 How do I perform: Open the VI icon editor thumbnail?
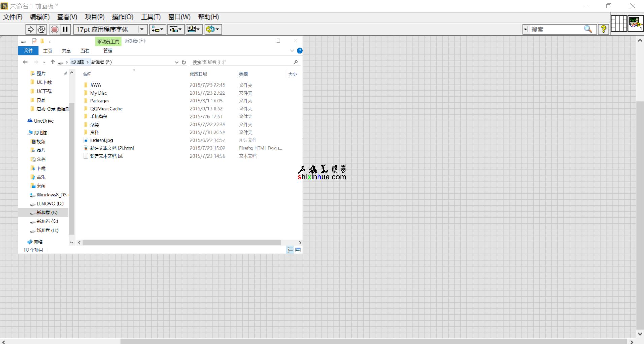point(635,24)
